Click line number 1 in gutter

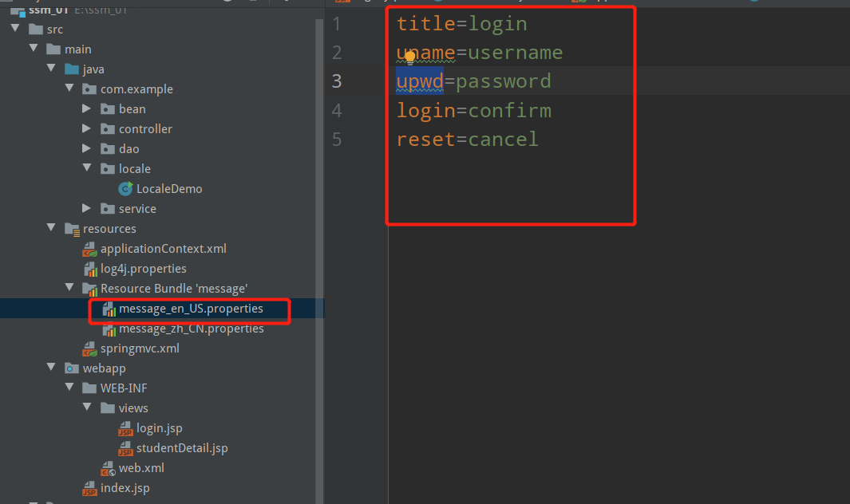point(337,24)
